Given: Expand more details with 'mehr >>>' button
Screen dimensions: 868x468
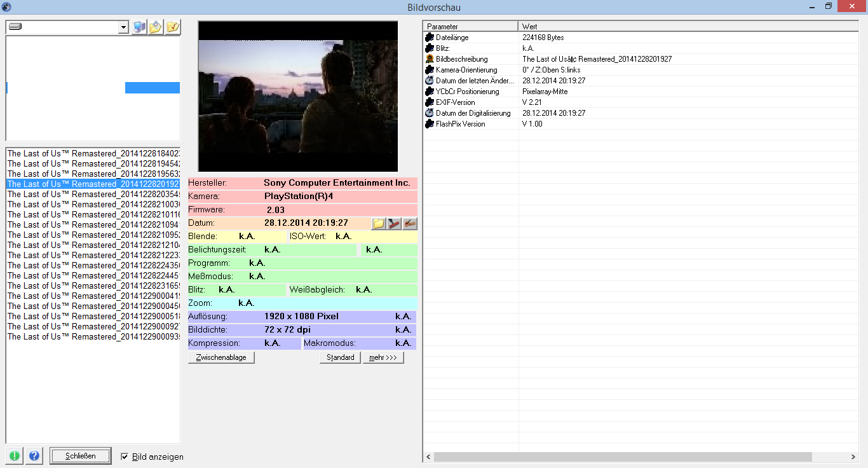Looking at the screenshot, I should pyautogui.click(x=383, y=357).
